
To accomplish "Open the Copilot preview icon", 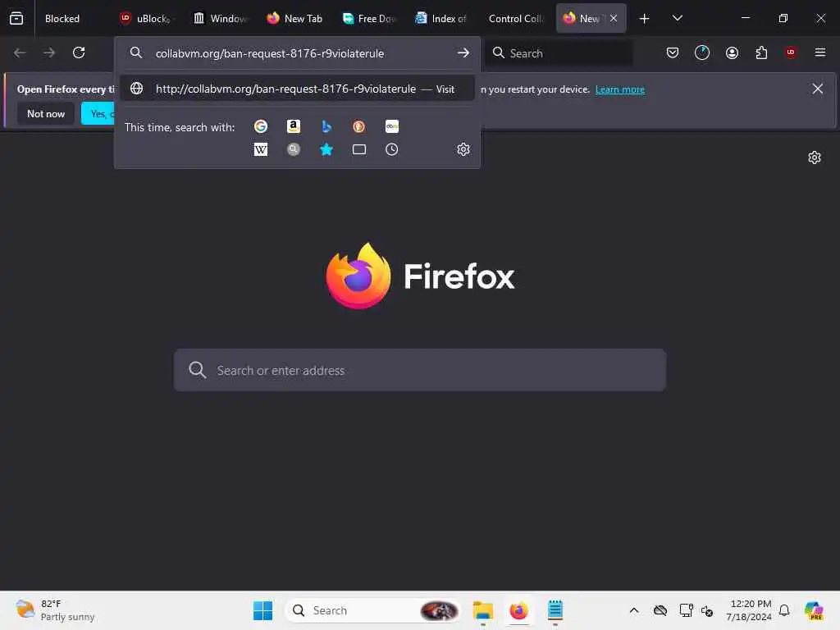I will coord(814,610).
